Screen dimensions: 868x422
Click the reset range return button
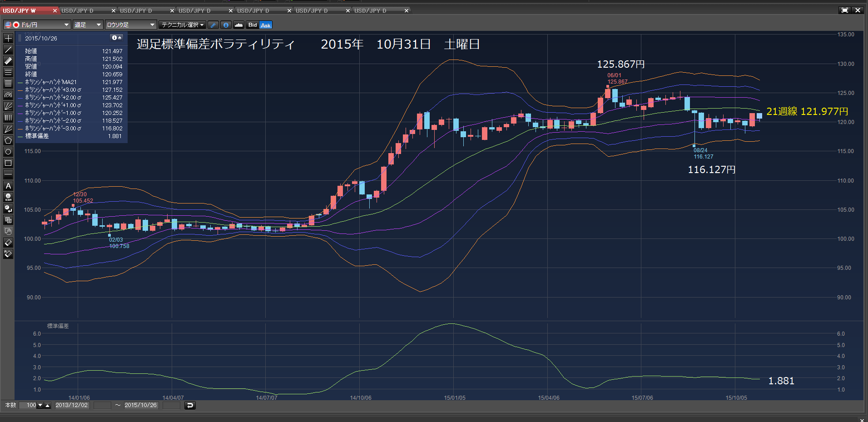[x=190, y=405]
